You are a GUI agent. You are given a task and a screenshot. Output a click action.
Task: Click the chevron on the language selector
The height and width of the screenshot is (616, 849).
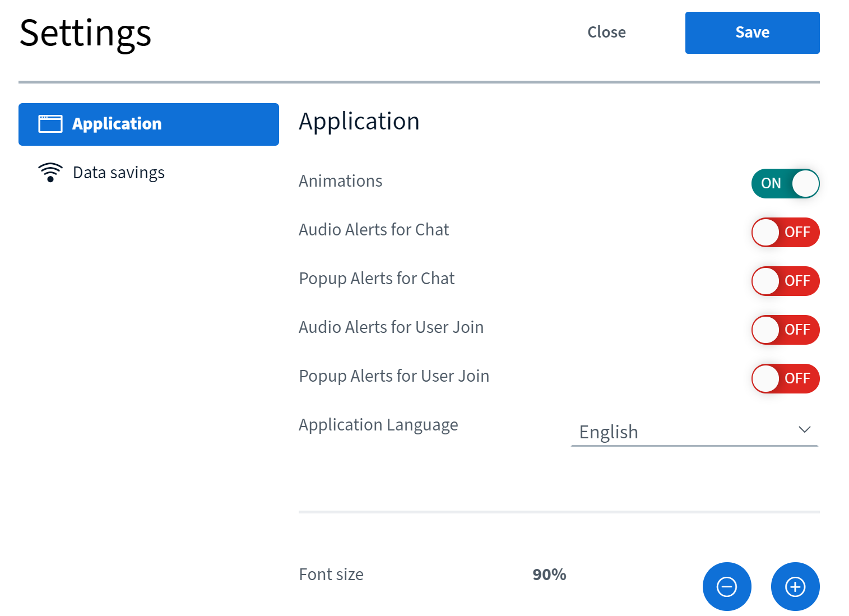point(805,430)
